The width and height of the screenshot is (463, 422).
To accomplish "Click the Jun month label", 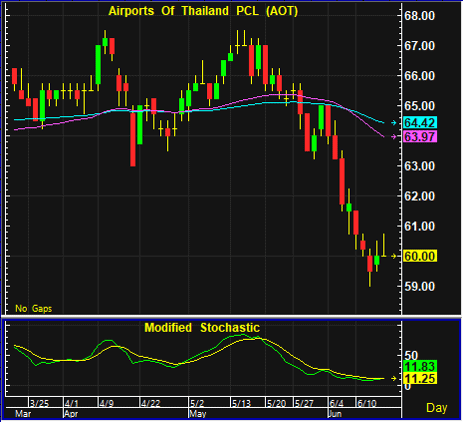I will pyautogui.click(x=335, y=414).
